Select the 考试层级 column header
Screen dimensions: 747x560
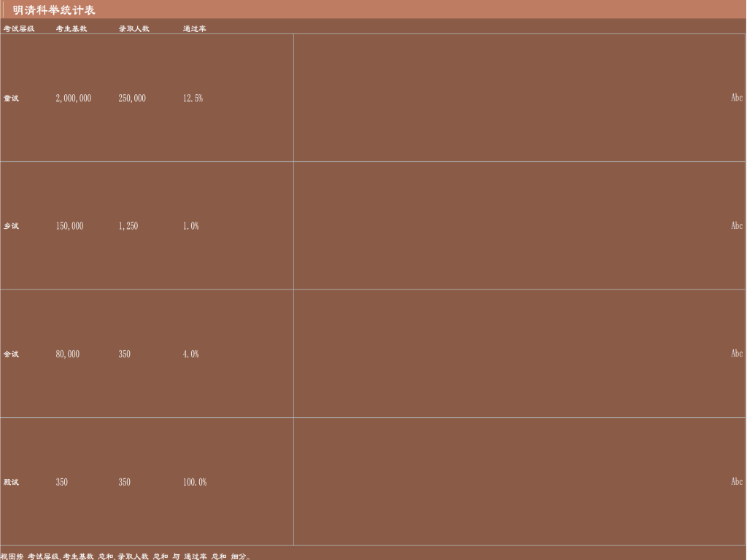click(x=18, y=29)
